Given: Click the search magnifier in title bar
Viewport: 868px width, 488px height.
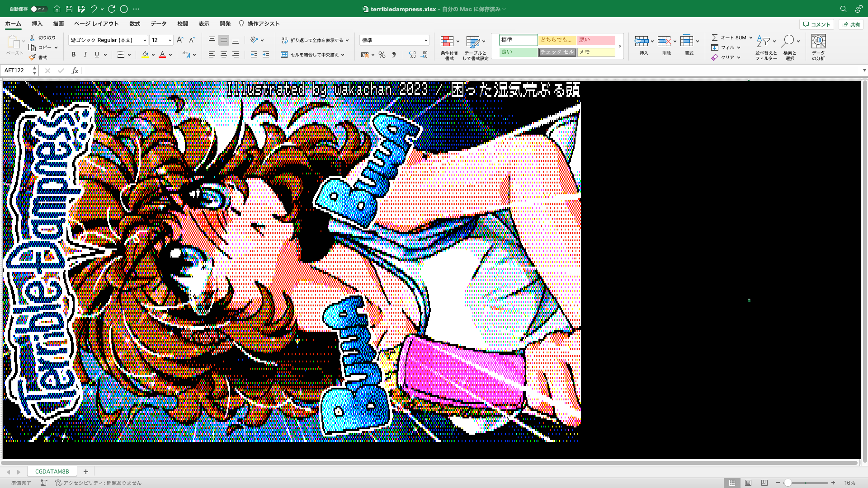Looking at the screenshot, I should tap(843, 9).
